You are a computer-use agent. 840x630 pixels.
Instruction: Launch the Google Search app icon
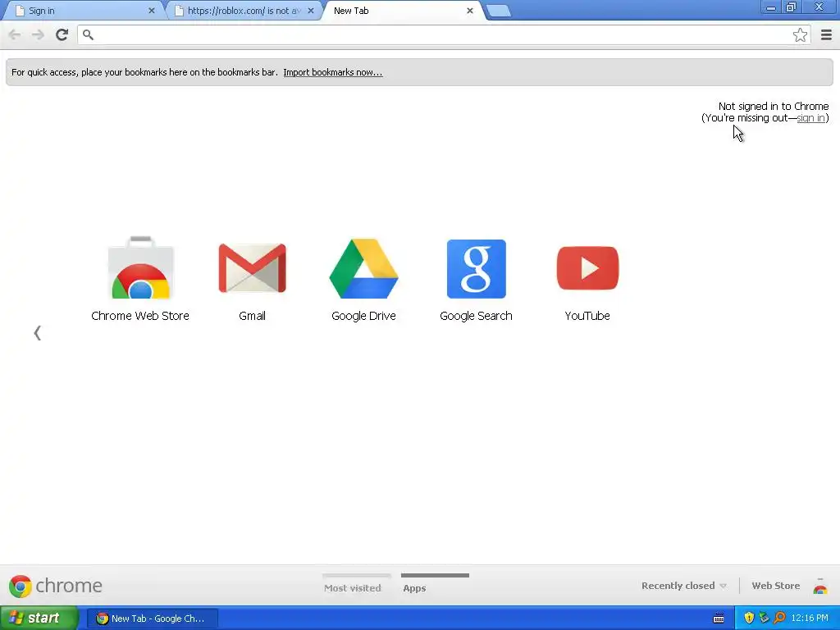point(477,268)
